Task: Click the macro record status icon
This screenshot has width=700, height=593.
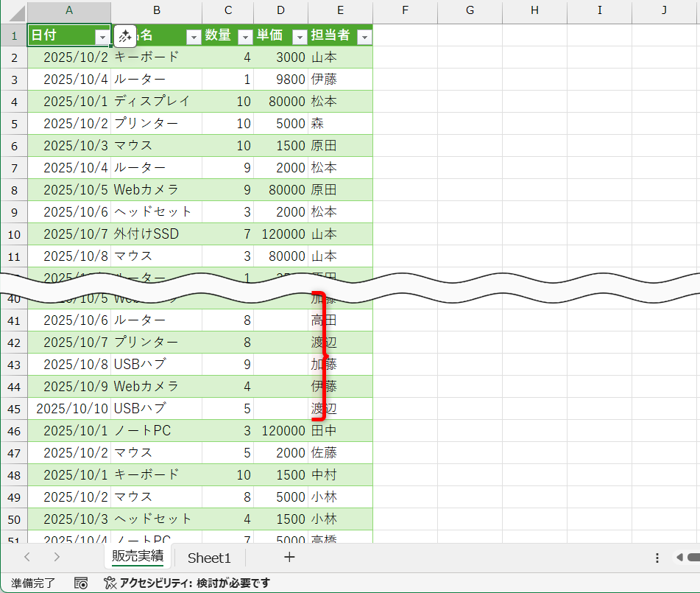Action: pyautogui.click(x=81, y=583)
